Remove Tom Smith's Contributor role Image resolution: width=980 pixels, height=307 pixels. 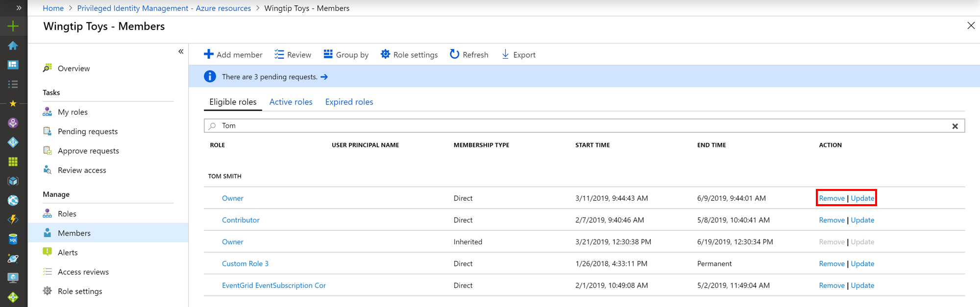click(x=832, y=220)
